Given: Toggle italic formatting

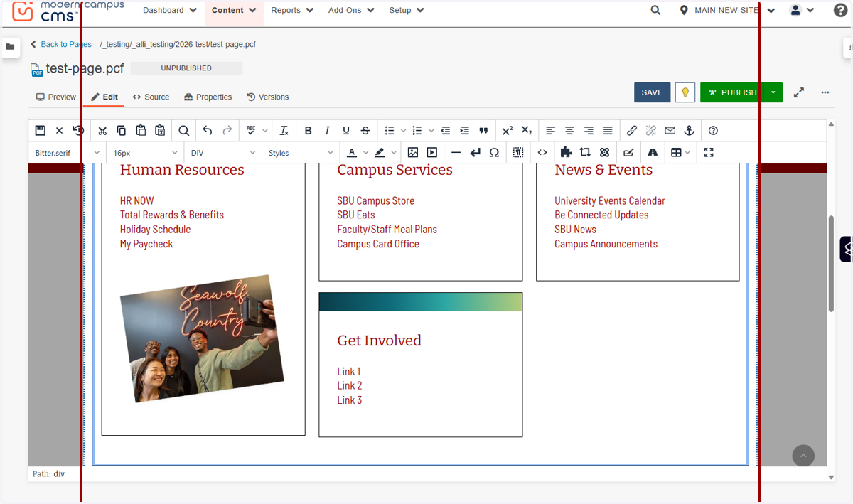Looking at the screenshot, I should click(x=327, y=131).
